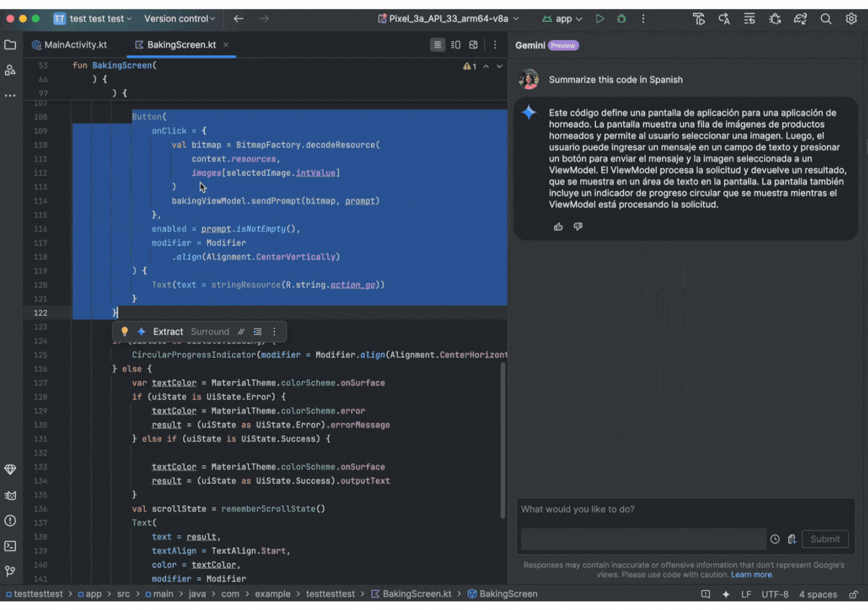
Task: Open Search Everywhere with the magnifier icon
Action: (825, 19)
